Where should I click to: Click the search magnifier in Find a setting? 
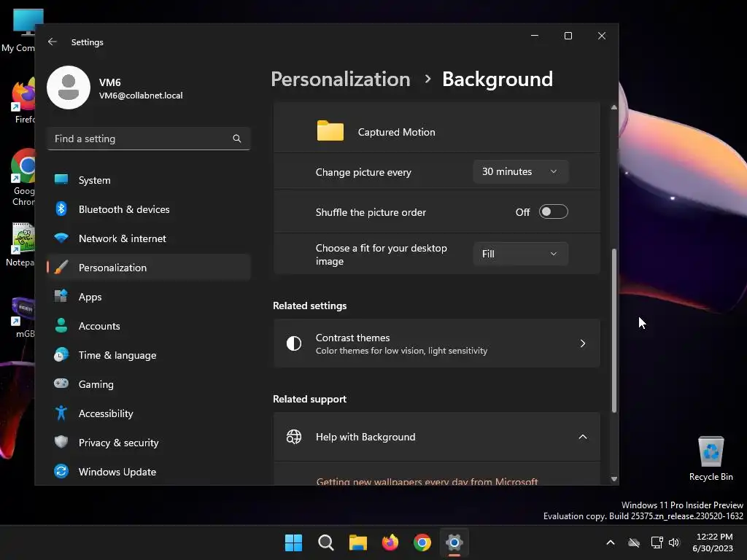pyautogui.click(x=237, y=139)
